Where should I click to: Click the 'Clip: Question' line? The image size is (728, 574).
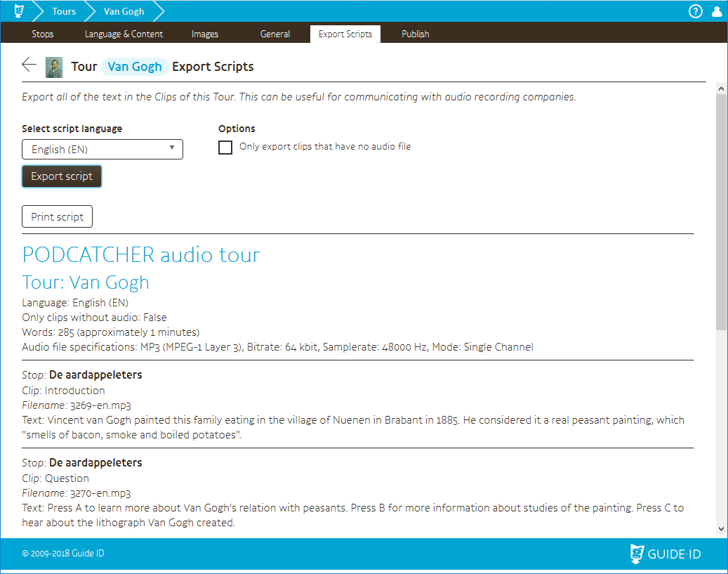55,478
